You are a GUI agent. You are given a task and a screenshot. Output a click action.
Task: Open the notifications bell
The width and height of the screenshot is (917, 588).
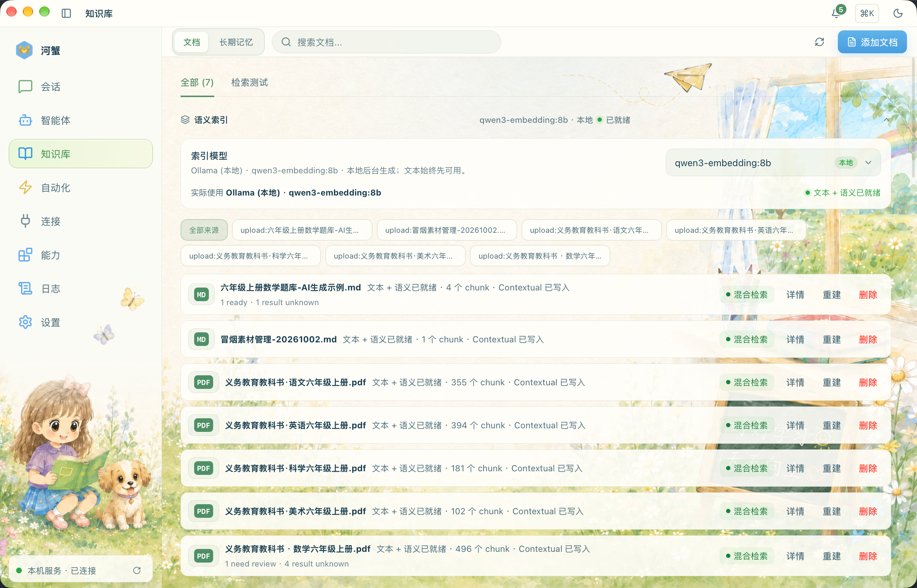pyautogui.click(x=836, y=13)
